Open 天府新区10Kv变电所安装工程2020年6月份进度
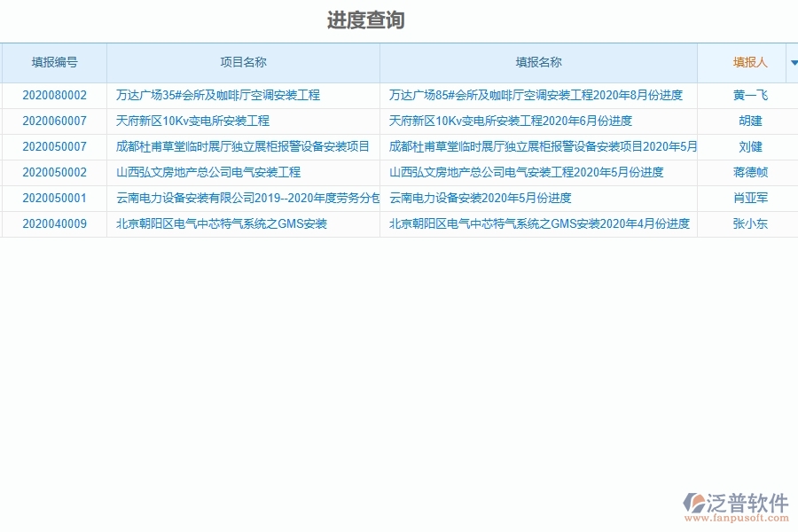The height and width of the screenshot is (532, 798). (511, 121)
